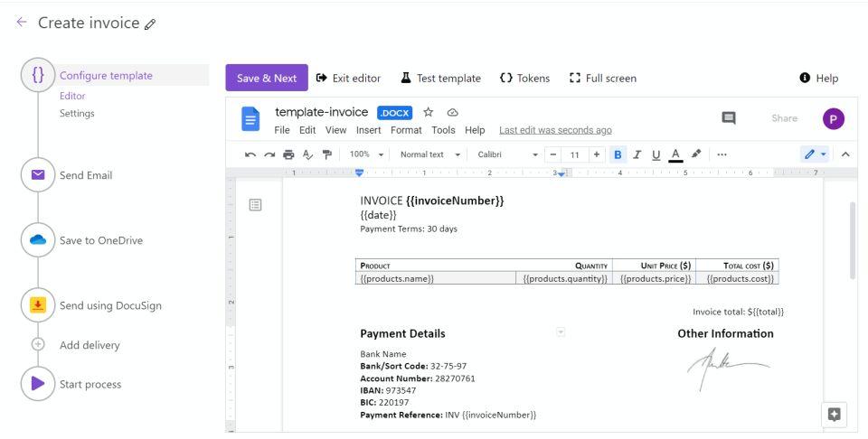Toggle bold formatting
Image resolution: width=868 pixels, height=439 pixels.
(x=618, y=154)
